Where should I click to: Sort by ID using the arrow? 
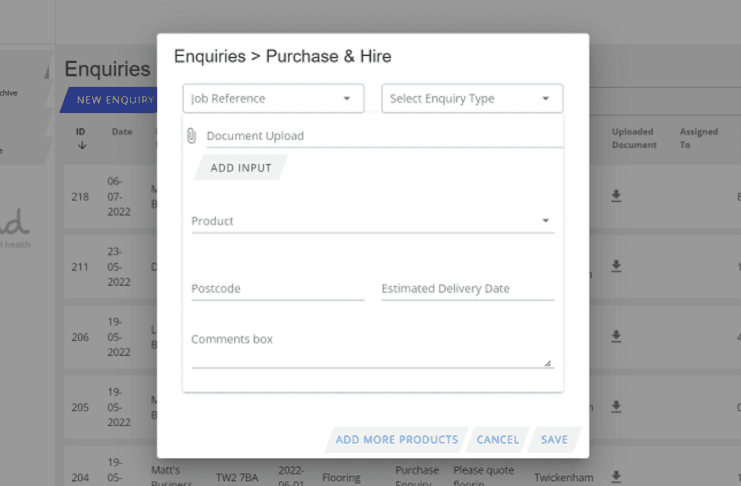pos(81,145)
